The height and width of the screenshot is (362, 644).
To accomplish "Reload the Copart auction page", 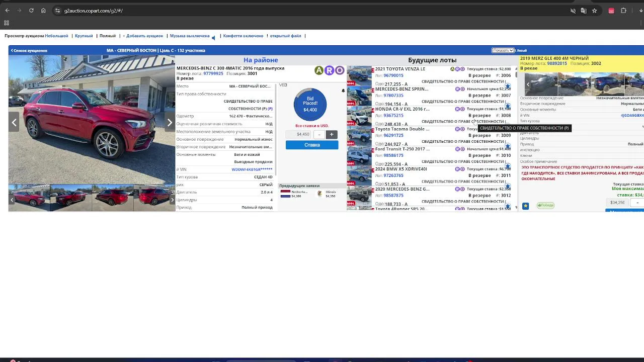I will pyautogui.click(x=31, y=11).
